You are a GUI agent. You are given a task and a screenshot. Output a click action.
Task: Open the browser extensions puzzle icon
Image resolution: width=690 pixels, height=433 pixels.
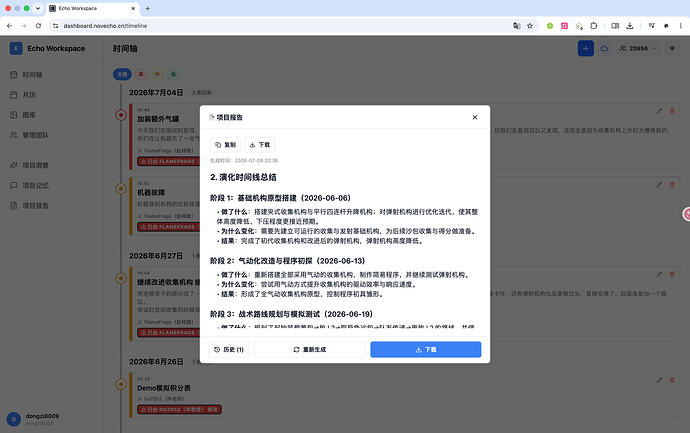coord(594,26)
